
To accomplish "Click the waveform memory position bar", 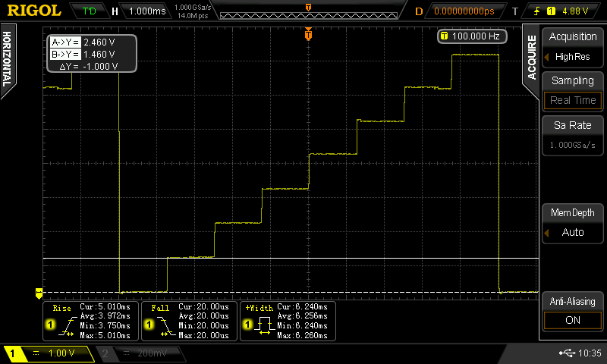I will (x=307, y=12).
